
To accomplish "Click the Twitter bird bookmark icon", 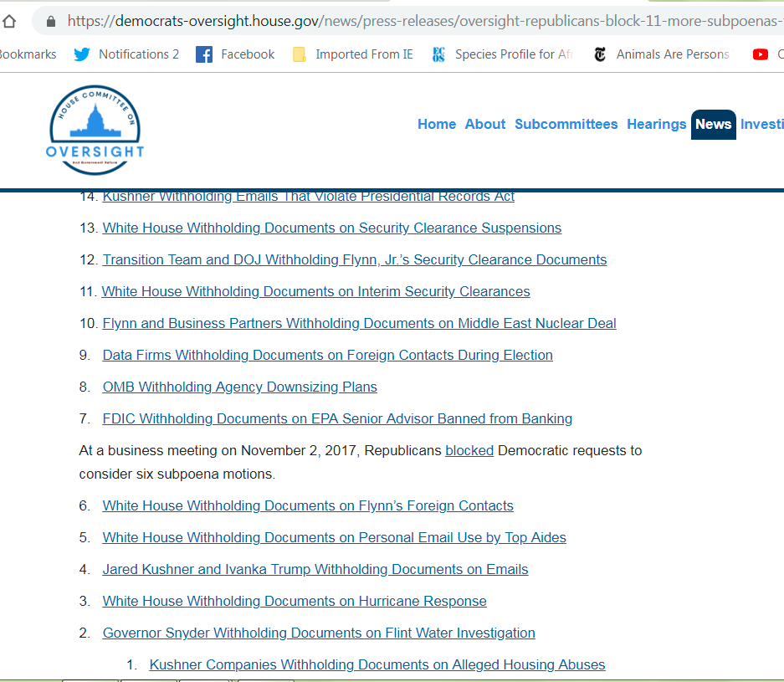I will pyautogui.click(x=82, y=54).
